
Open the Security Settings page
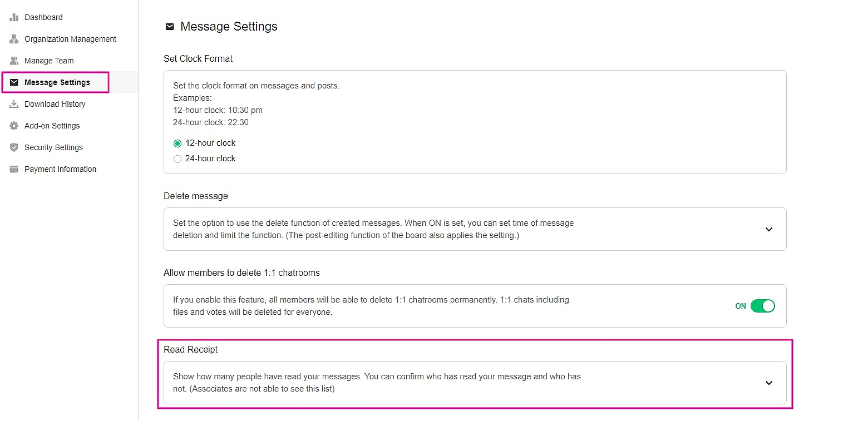(x=53, y=147)
